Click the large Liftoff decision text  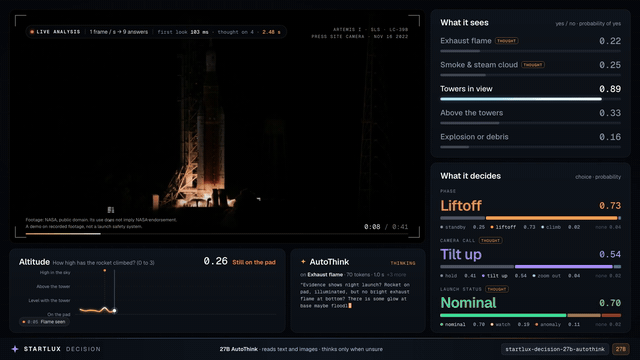coord(461,206)
